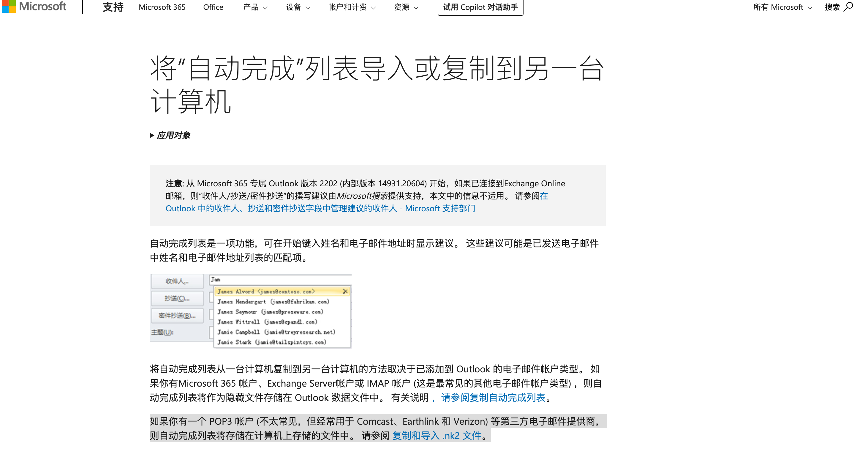
Task: Expand the 所有 Microsoft dropdown
Action: point(782,7)
